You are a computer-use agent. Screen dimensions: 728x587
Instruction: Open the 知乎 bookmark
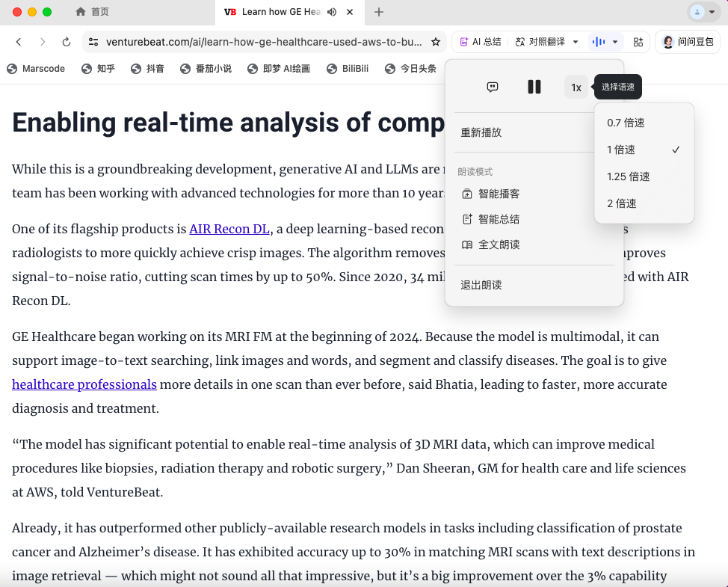pos(98,69)
